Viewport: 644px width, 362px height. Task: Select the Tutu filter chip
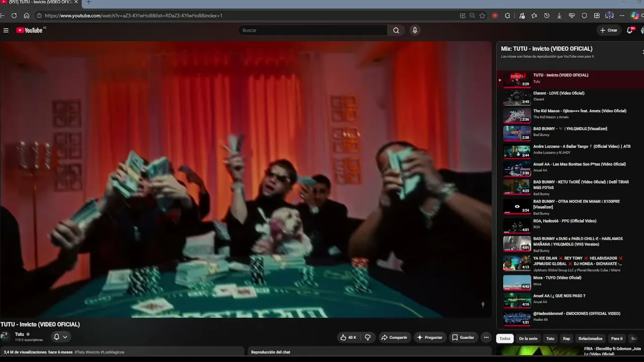(x=550, y=338)
